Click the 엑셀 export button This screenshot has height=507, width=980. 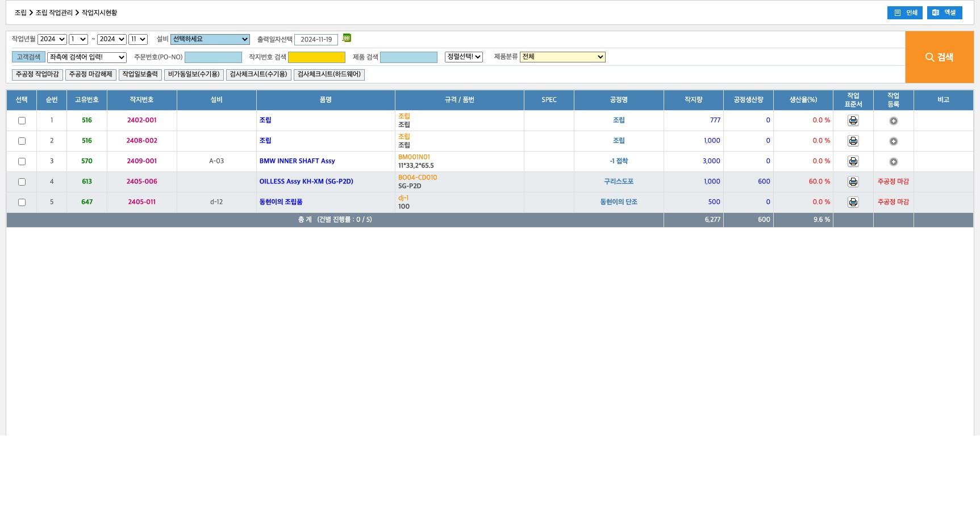(944, 12)
